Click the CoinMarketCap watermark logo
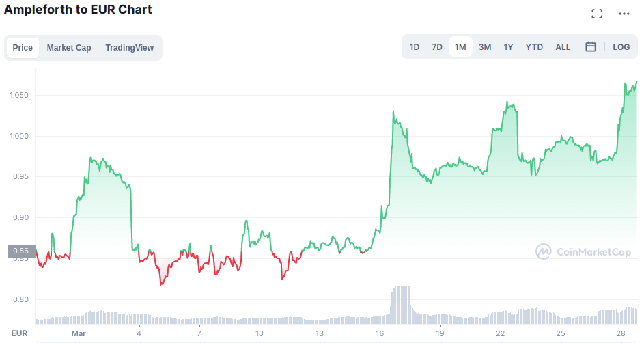 coord(583,251)
